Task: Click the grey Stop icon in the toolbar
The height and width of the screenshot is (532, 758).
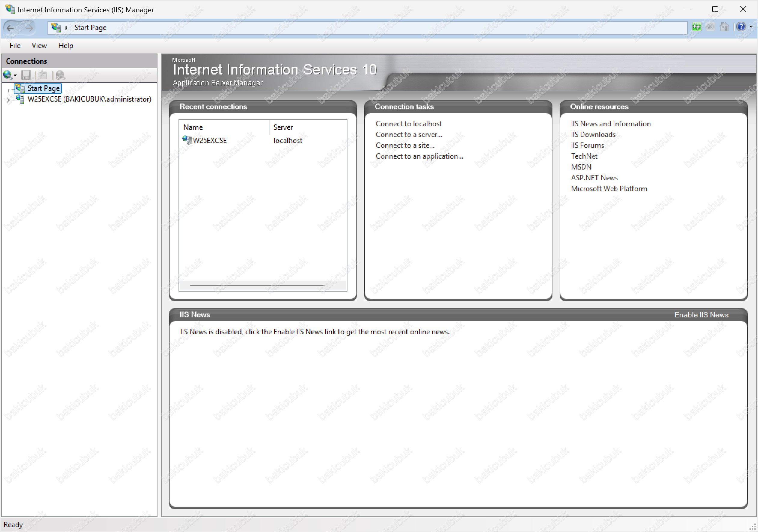Action: point(710,27)
